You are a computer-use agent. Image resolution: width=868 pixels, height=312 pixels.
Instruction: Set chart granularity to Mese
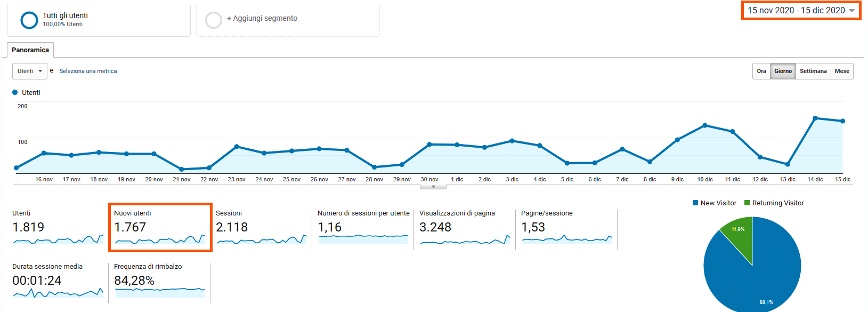(x=842, y=71)
